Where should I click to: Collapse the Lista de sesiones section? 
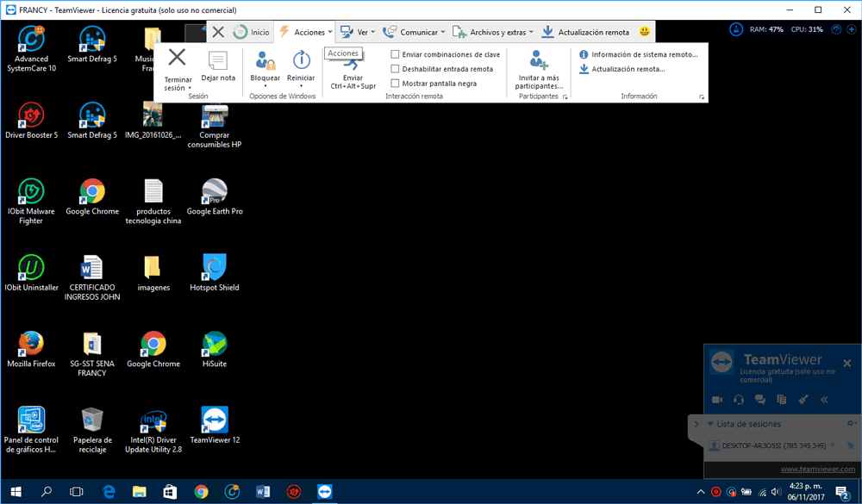[710, 424]
